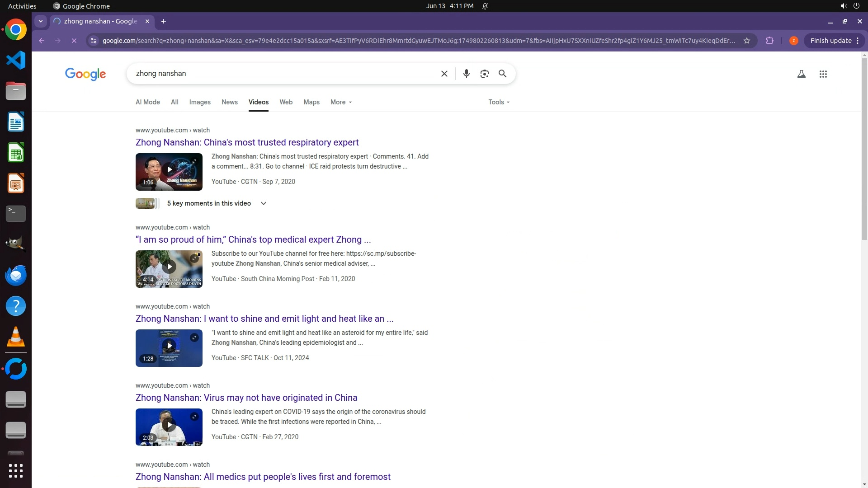Click the Finish update button
Image resolution: width=868 pixels, height=488 pixels.
pos(830,41)
